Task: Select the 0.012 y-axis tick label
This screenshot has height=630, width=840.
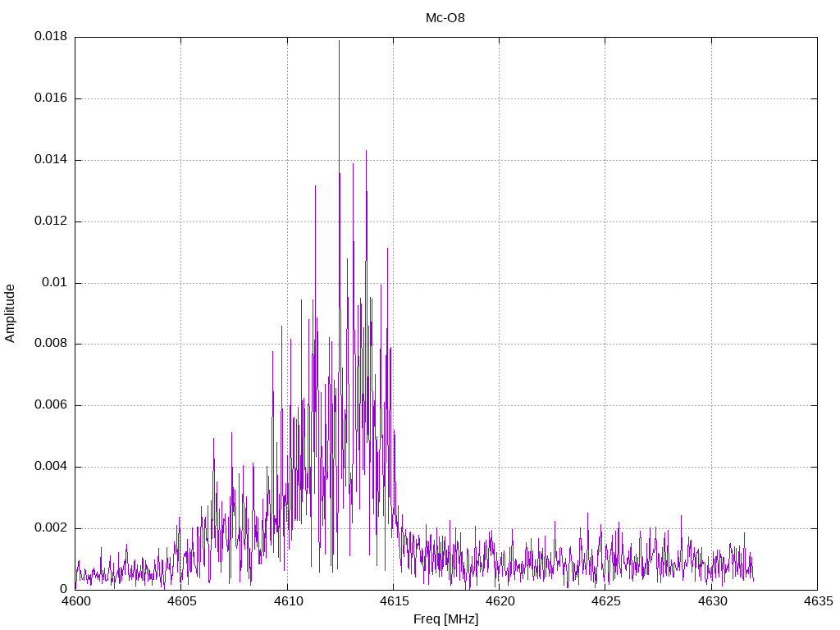Action: pyautogui.click(x=50, y=221)
